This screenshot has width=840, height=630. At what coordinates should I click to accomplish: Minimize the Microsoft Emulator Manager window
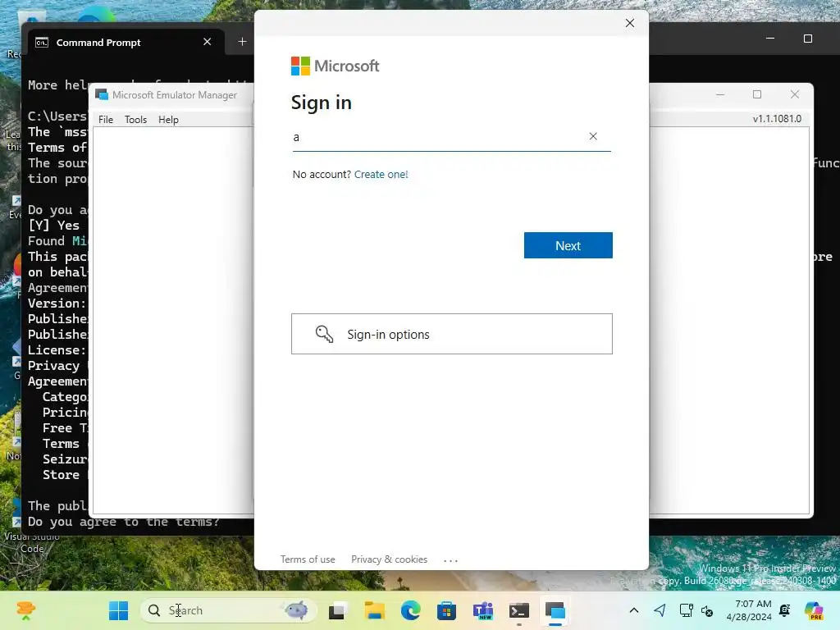tap(720, 94)
